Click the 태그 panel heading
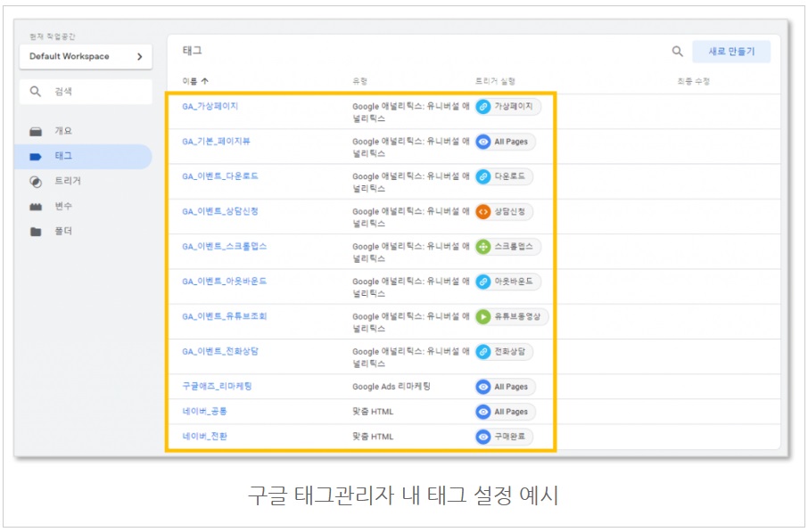The height and width of the screenshot is (532, 808). point(193,51)
